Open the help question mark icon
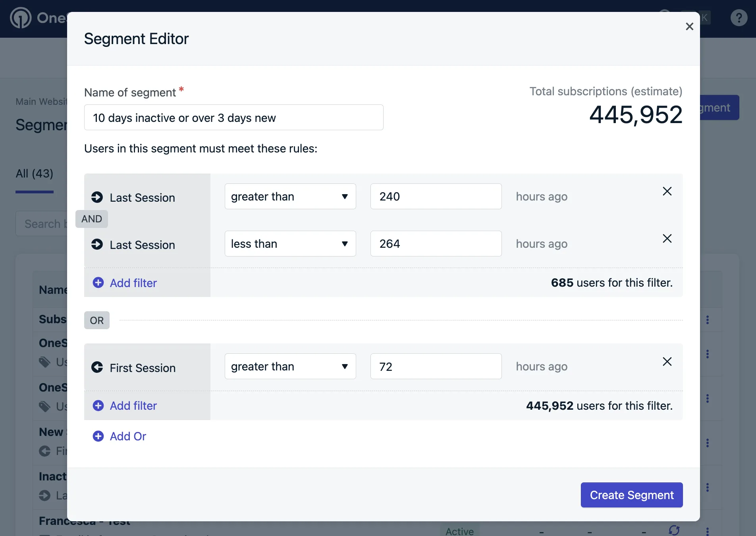Viewport: 756px width, 536px height. (x=738, y=18)
